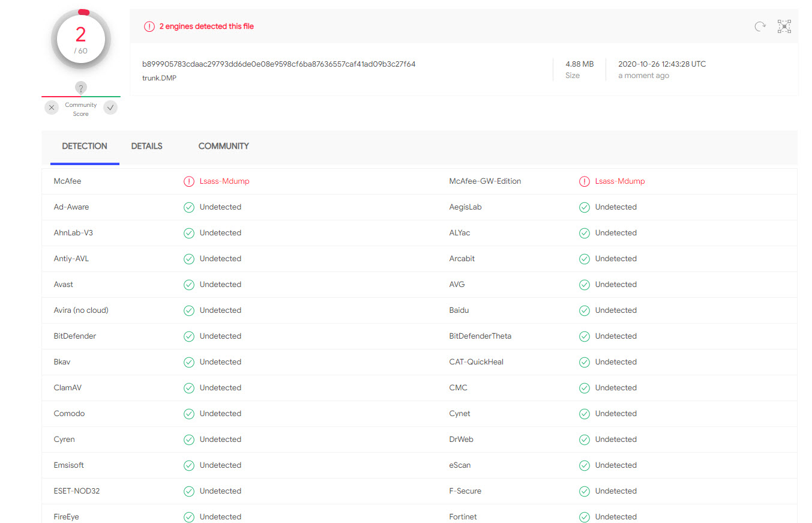This screenshot has width=812, height=523.
Task: Click the Undetected result for FireEye
Action: [x=221, y=517]
